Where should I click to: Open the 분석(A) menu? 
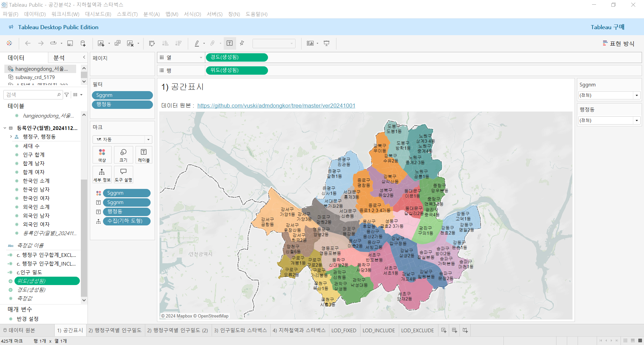152,14
